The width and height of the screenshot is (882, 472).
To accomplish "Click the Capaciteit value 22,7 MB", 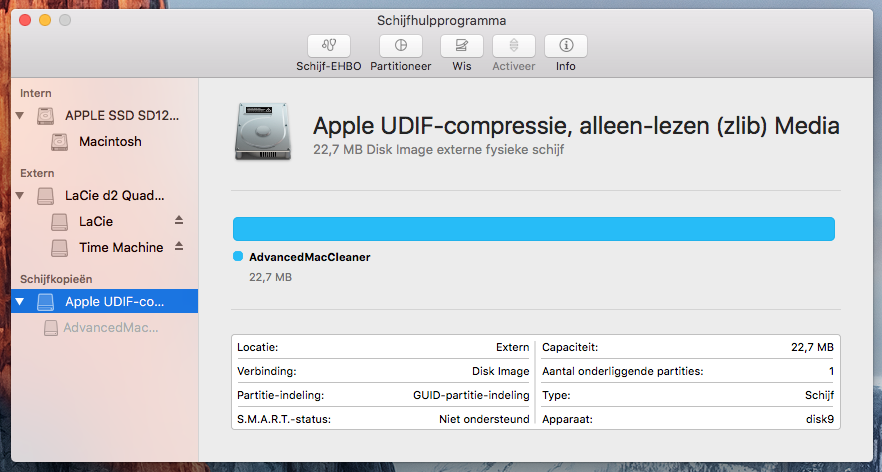I will (812, 347).
